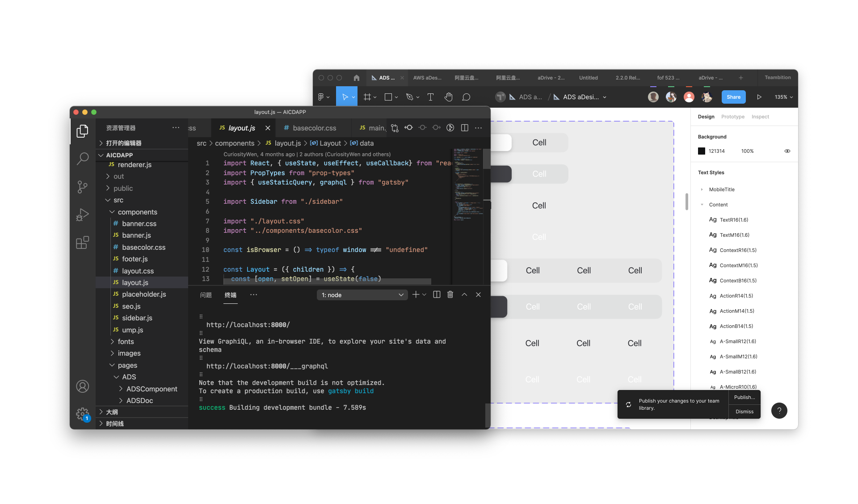858x504 pixels.
Task: Open the Extensions view in VS Code
Action: pos(83,243)
